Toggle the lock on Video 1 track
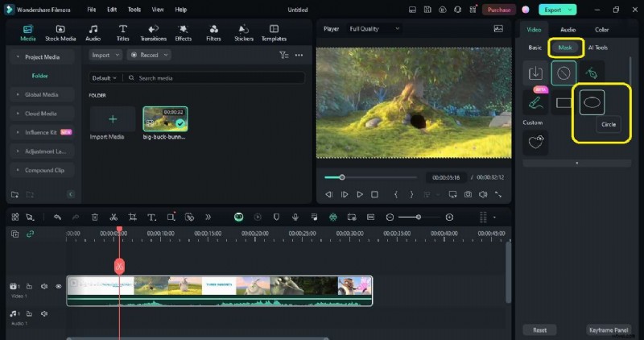Viewport: 644px width, 340px height. coord(29,286)
